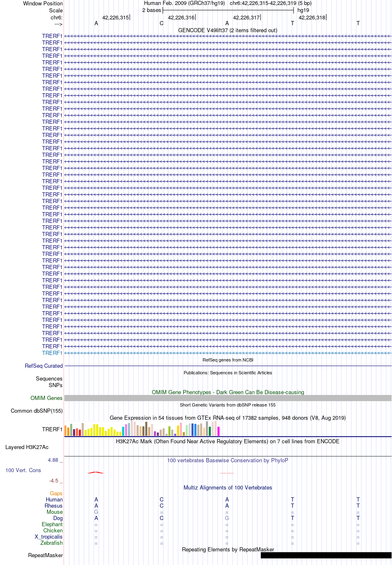
Task: Click the G base in the Mouse row
Action: tap(96, 512)
